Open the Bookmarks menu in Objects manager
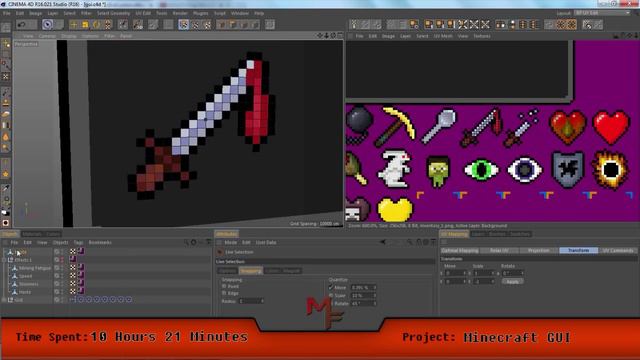This screenshot has width=640, height=360. (100, 242)
